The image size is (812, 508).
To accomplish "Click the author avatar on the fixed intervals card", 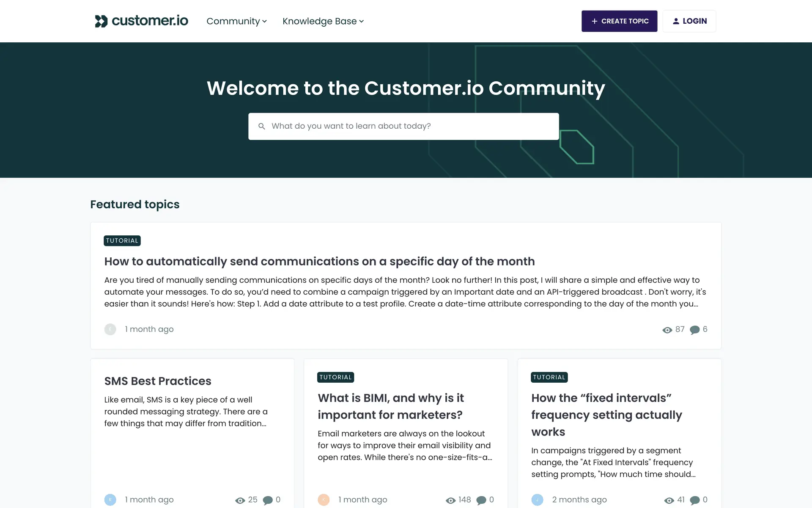I will (537, 500).
